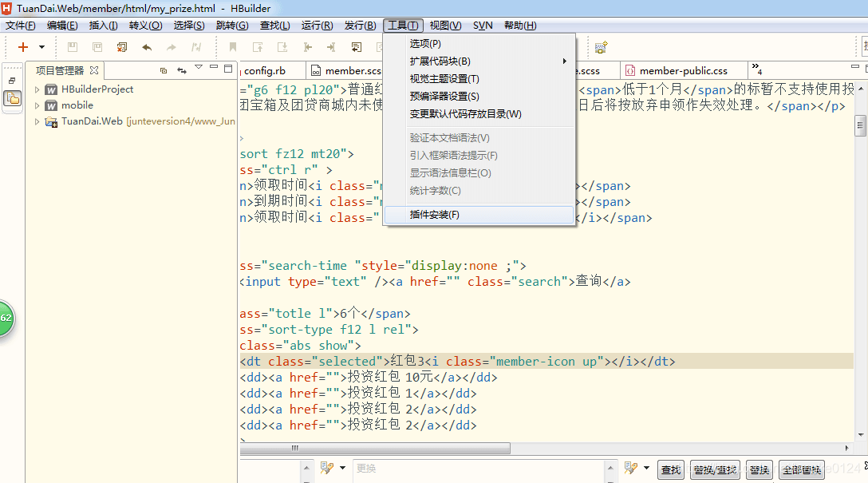Click the green 62 badge at left edge
868x483 pixels.
pos(6,318)
